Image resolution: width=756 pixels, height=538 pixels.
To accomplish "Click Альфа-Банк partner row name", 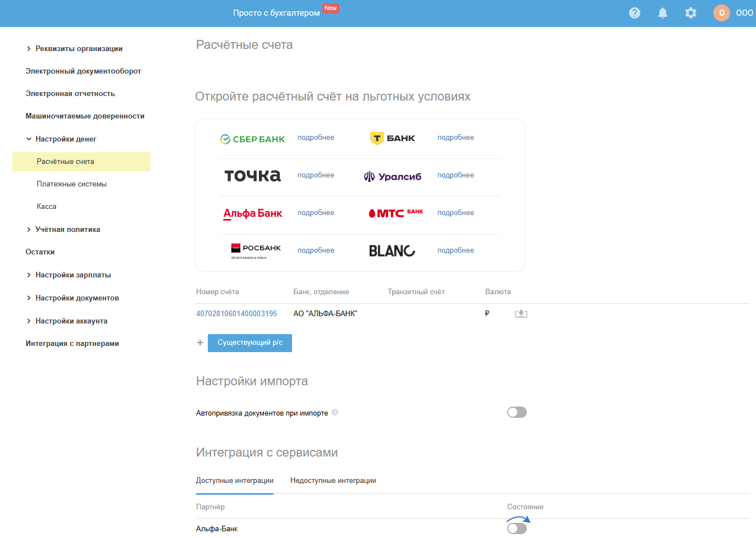I will point(217,529).
